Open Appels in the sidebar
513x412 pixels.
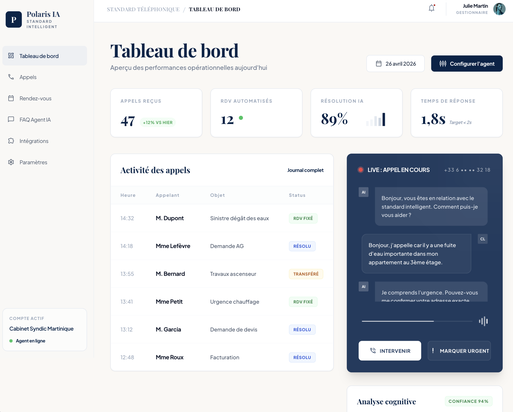tap(45, 77)
